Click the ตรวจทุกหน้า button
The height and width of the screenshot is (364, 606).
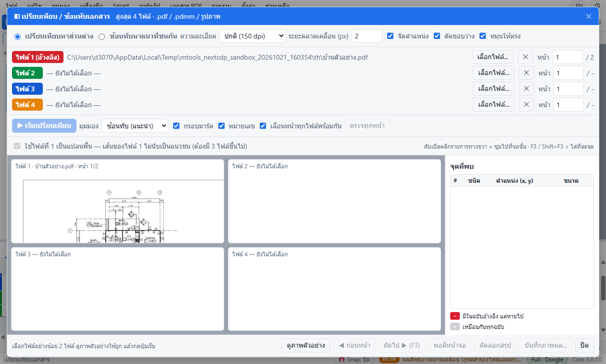[x=367, y=126]
